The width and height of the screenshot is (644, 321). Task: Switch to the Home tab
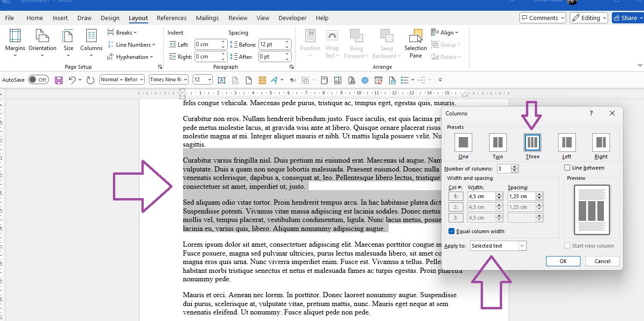(35, 18)
